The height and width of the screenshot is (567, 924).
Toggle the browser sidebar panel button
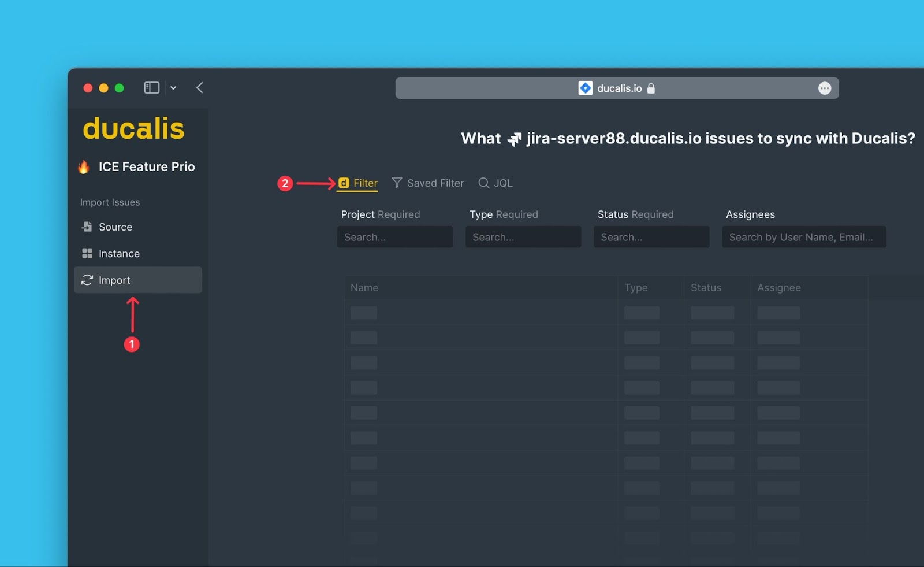point(151,88)
